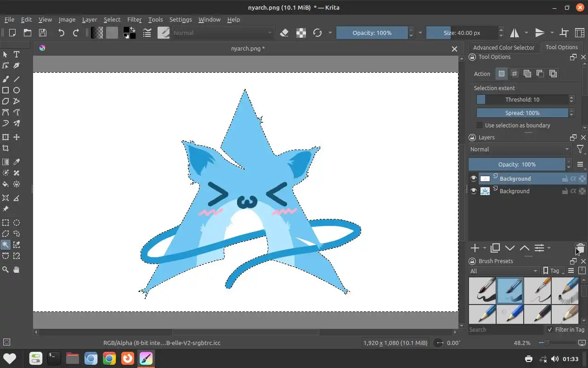Select the Ellipse shape tool
The width and height of the screenshot is (588, 368).
pyautogui.click(x=17, y=90)
